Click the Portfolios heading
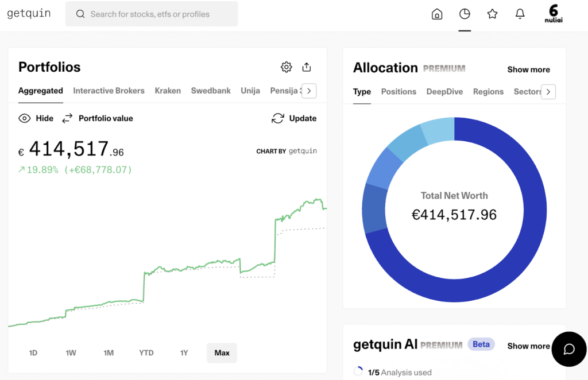588x380 pixels. [x=49, y=67]
